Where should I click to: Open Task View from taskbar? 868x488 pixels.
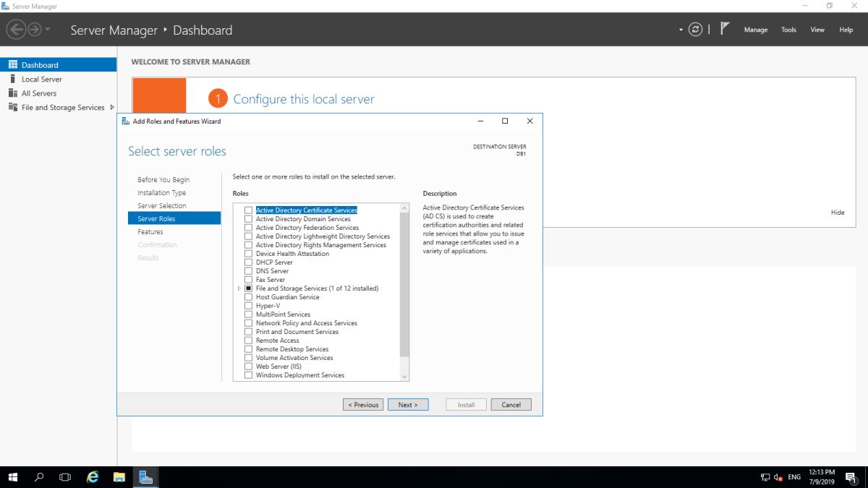pyautogui.click(x=65, y=477)
